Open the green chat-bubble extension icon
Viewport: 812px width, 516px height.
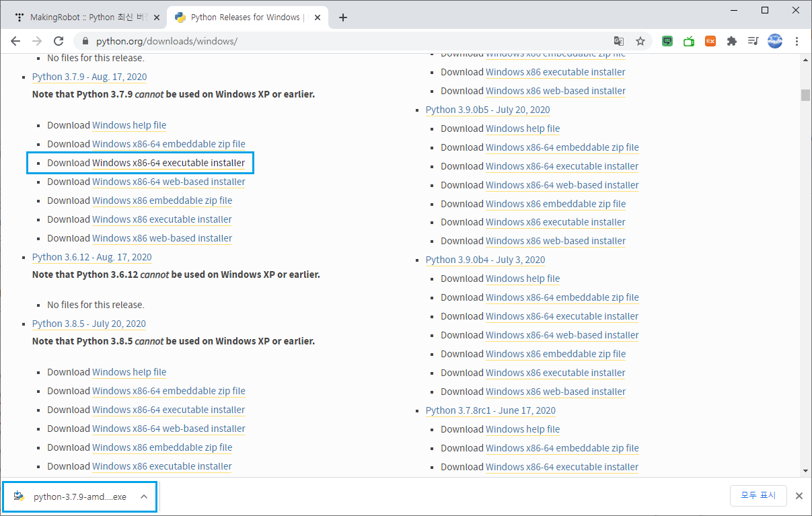pyautogui.click(x=667, y=41)
